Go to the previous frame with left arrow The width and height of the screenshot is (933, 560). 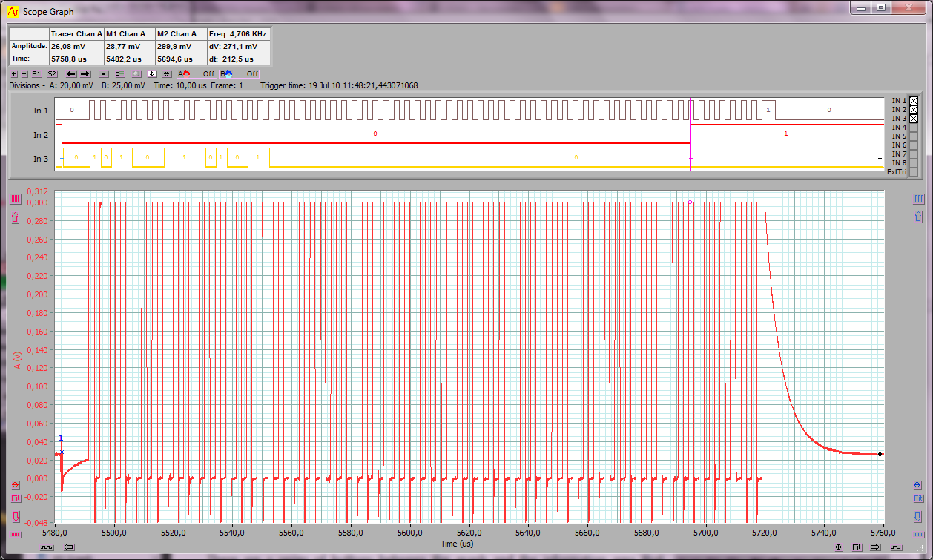click(x=71, y=74)
